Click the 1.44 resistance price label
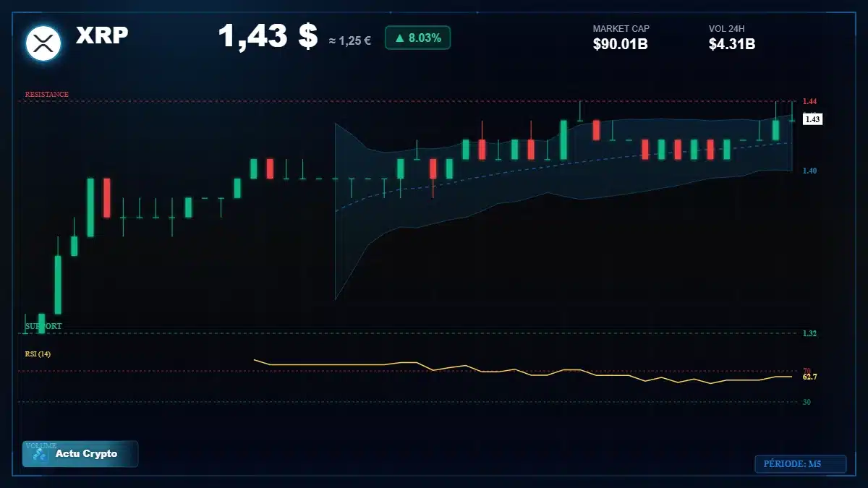 click(x=809, y=101)
